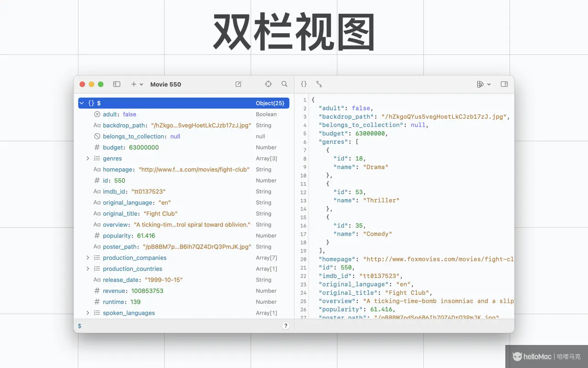
Task: Expand the genres array
Action: (x=88, y=158)
